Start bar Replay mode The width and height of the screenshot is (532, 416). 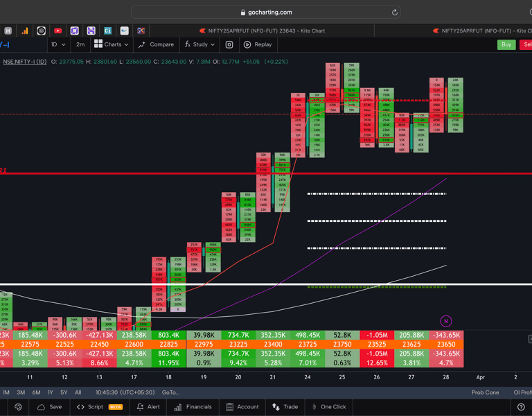(x=258, y=44)
